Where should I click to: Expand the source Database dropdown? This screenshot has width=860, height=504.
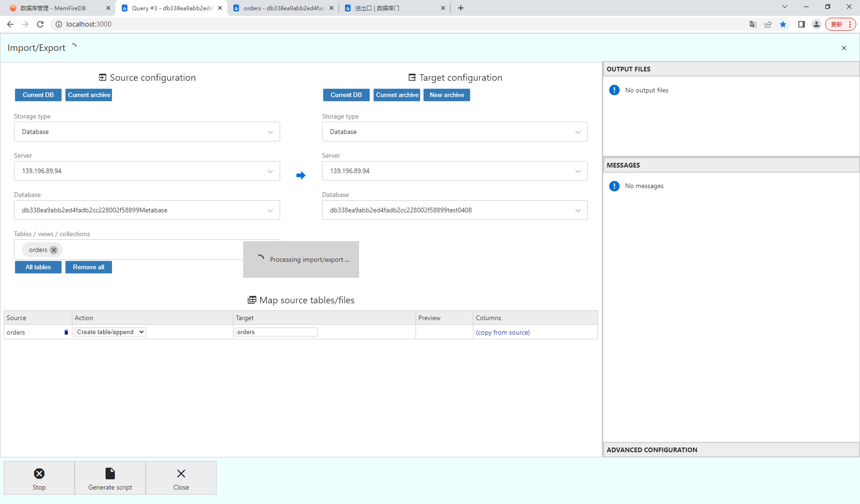[x=147, y=210]
